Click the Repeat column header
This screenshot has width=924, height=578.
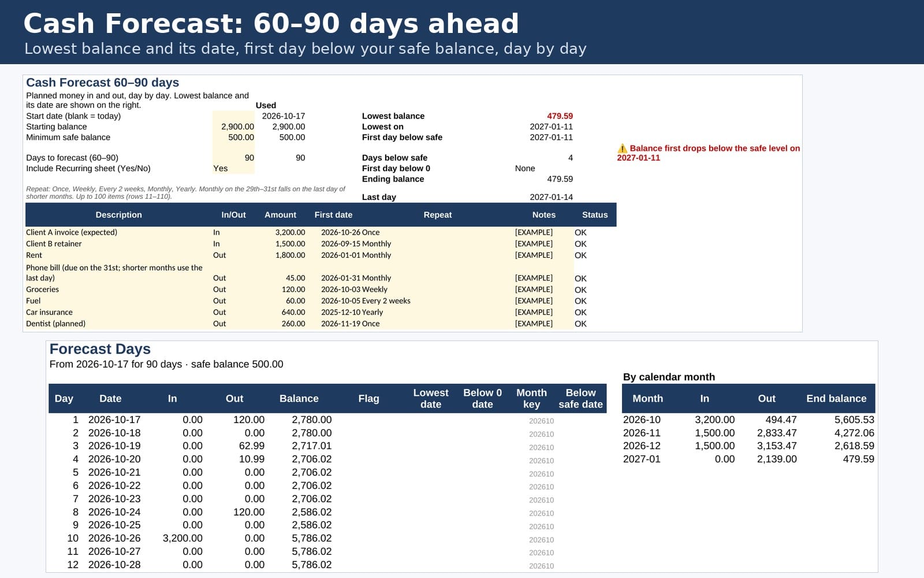tap(437, 214)
